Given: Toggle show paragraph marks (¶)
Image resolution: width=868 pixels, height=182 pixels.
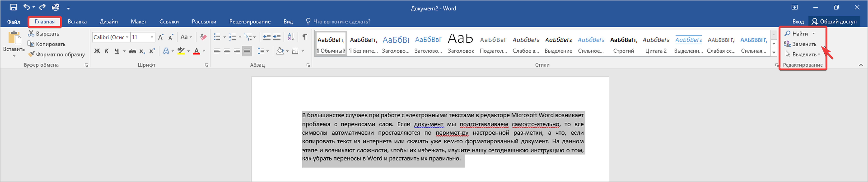Looking at the screenshot, I should (x=305, y=37).
